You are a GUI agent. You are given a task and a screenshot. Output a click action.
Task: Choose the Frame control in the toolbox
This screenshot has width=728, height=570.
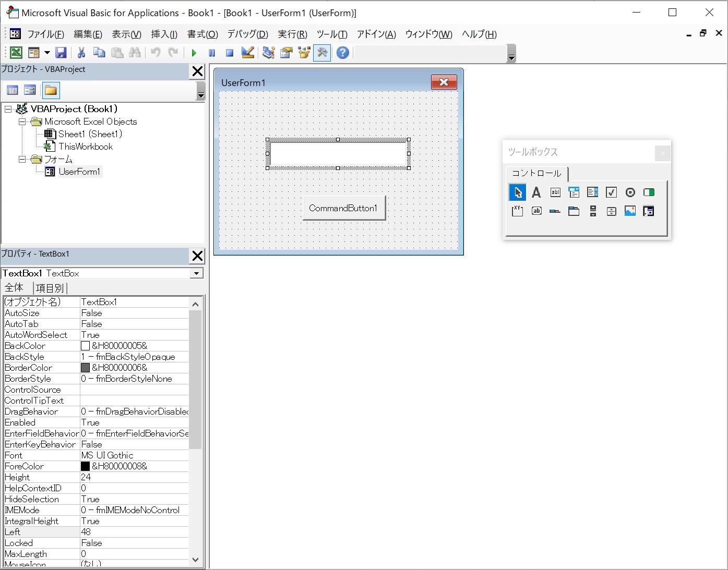517,211
